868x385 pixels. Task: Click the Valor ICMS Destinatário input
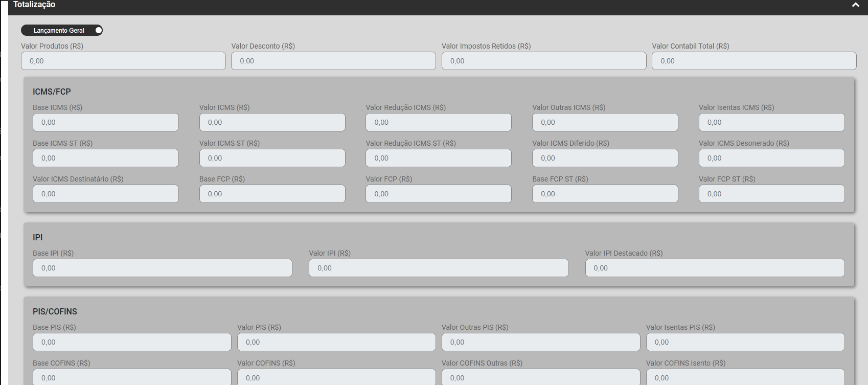[106, 194]
